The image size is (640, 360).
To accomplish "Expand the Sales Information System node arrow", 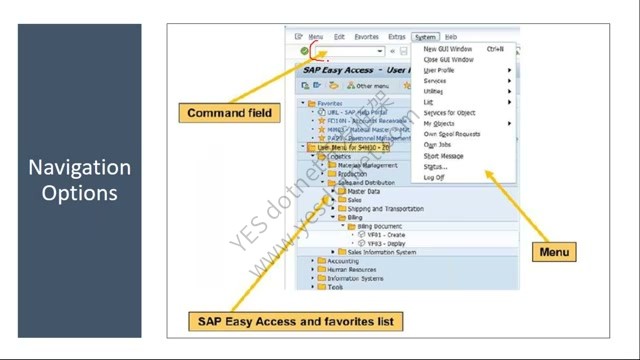I will click(333, 252).
